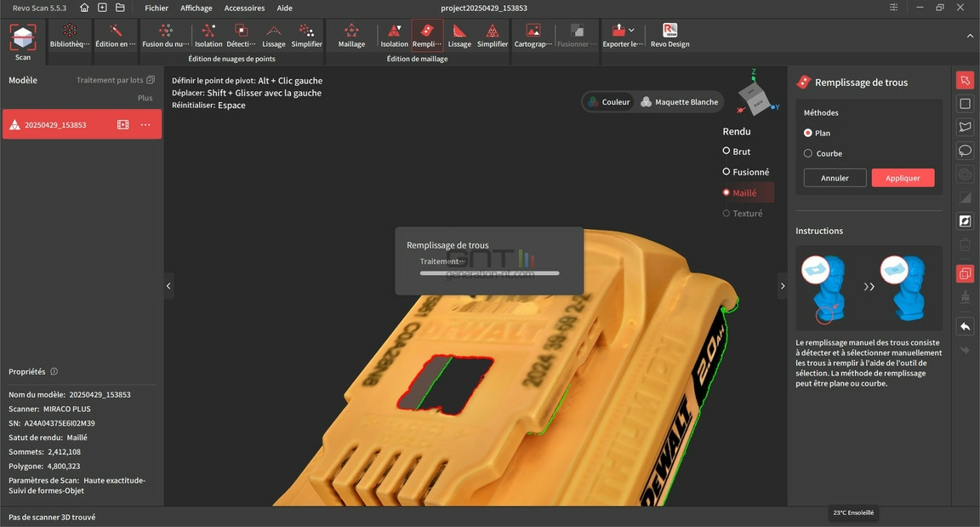Collapse the right hole-filling panel
980x527 pixels.
pos(783,286)
